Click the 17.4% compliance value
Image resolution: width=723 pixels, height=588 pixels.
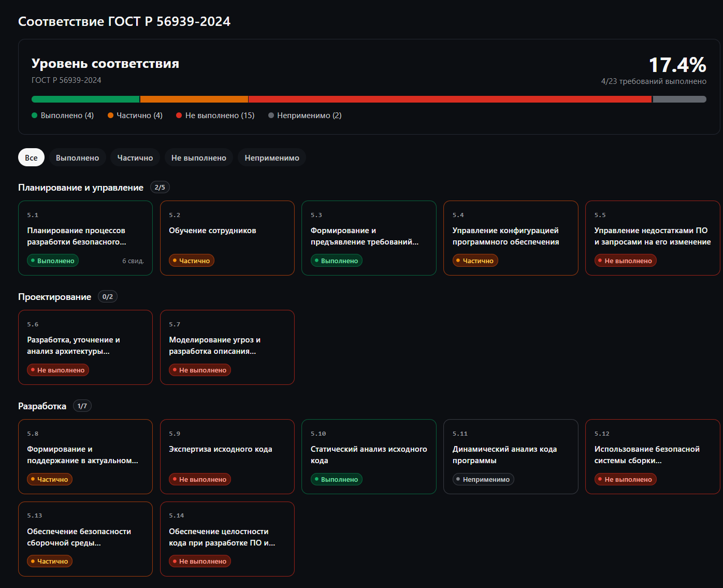click(677, 65)
